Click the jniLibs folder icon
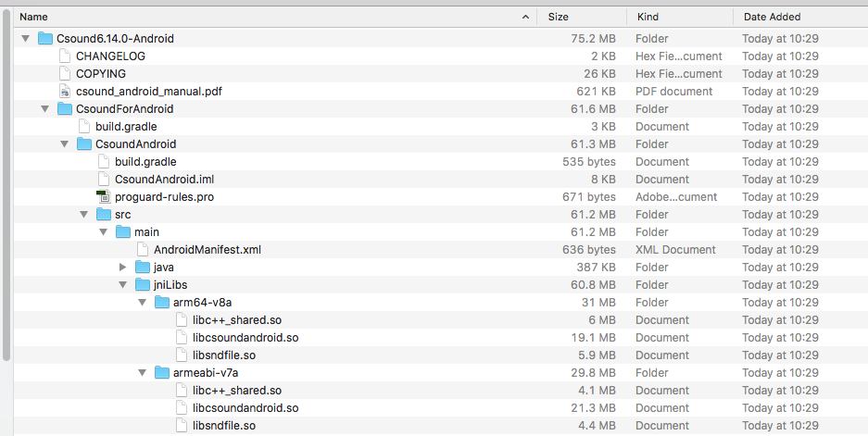868x436 pixels. tap(143, 285)
